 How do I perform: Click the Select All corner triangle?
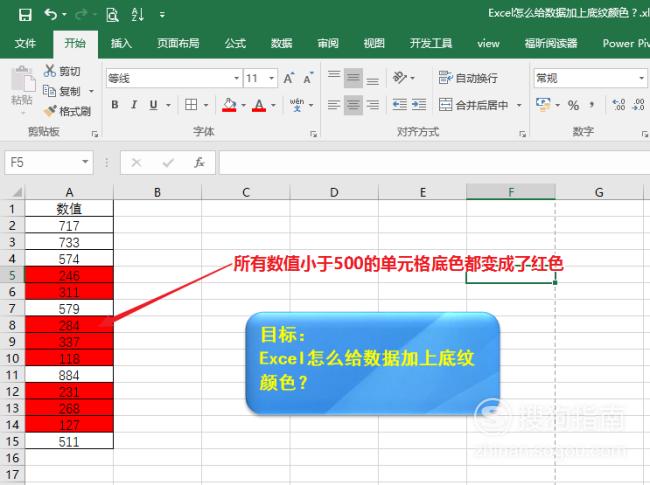(16, 192)
